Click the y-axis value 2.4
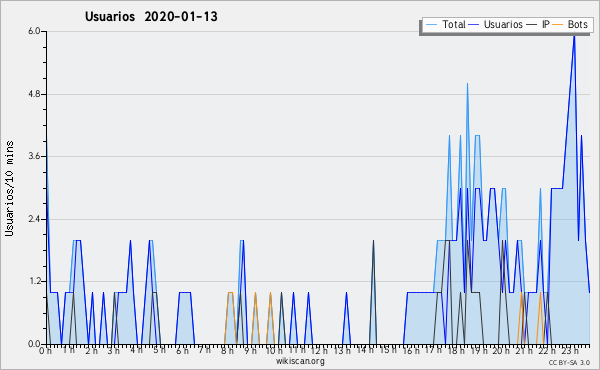 pyautogui.click(x=34, y=219)
